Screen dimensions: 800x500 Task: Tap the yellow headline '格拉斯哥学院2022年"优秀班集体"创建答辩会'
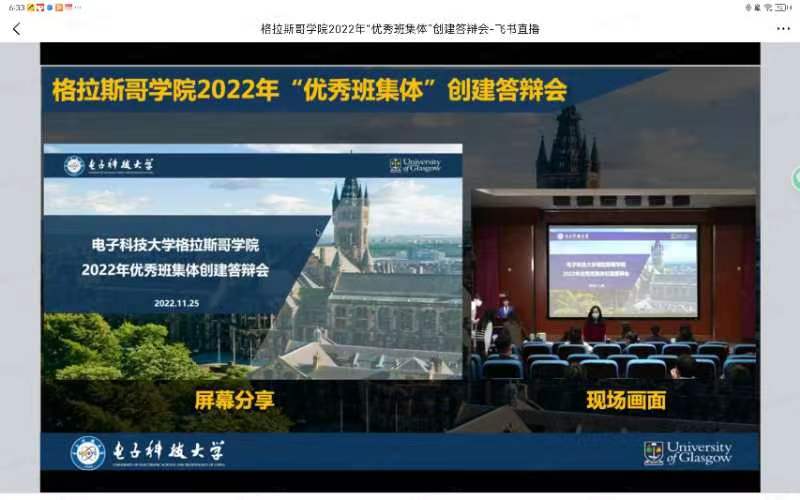tap(310, 90)
